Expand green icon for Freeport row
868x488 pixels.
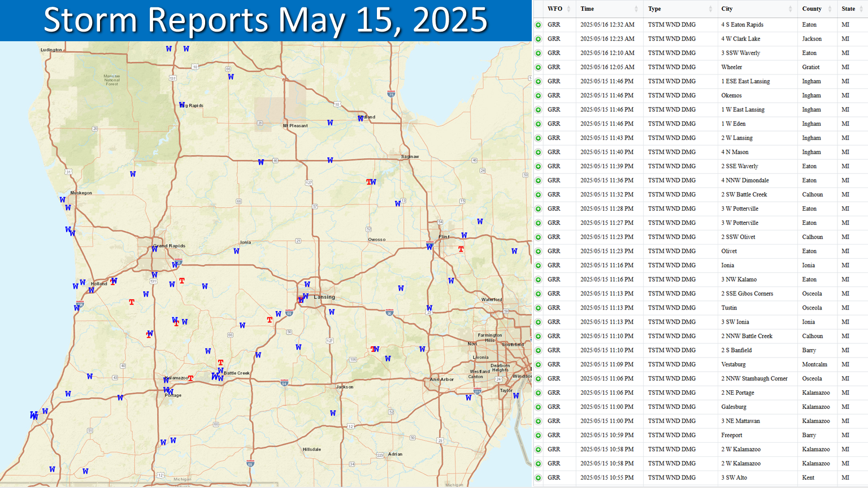tap(538, 435)
